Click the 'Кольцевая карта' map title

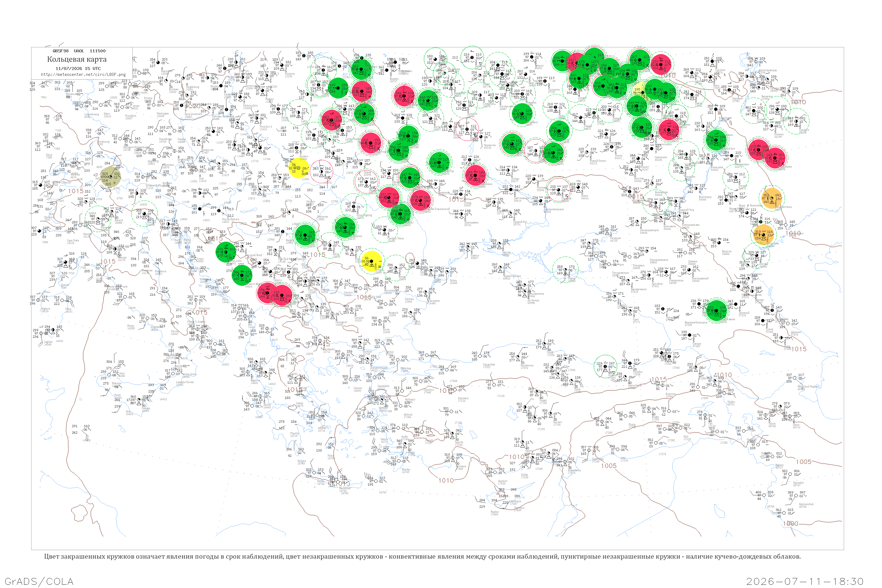pos(77,59)
